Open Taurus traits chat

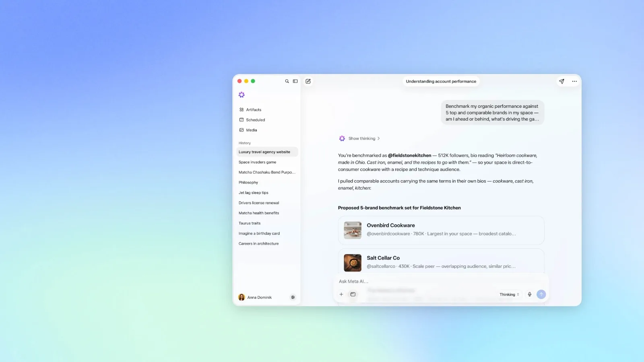[250, 223]
